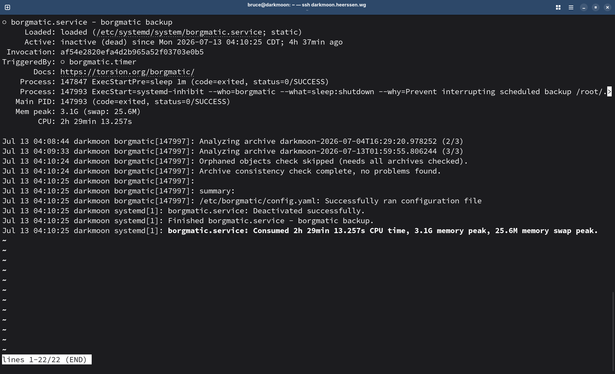The height and width of the screenshot is (374, 615).
Task: Click the '(2/3)' progress text
Action: 452,141
